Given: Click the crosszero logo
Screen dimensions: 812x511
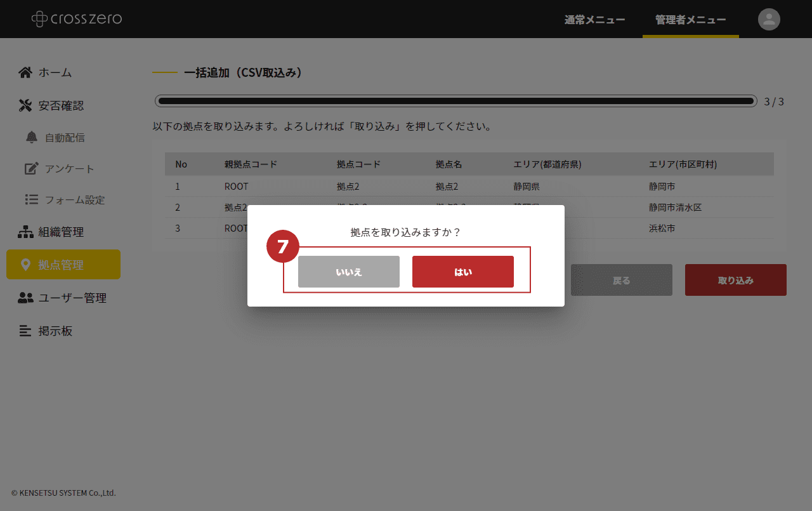Looking at the screenshot, I should [77, 19].
